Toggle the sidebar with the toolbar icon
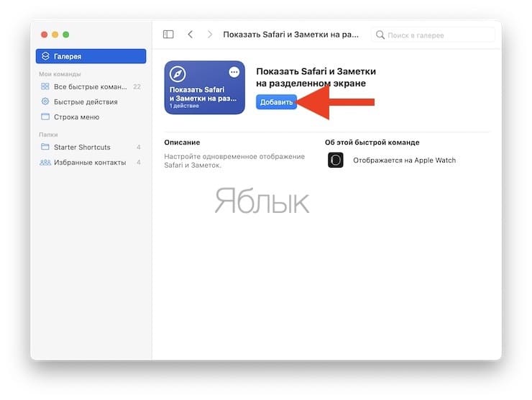This screenshot has height=400, width=532. 168,35
